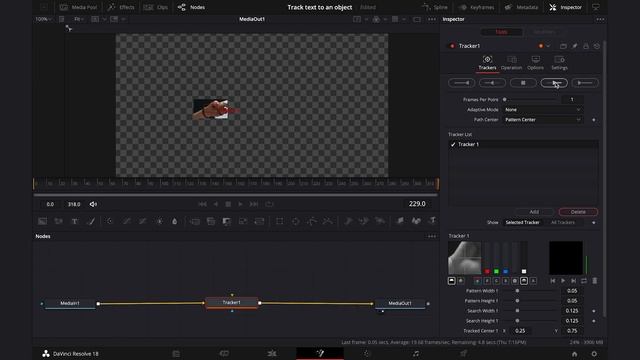This screenshot has height=360, width=640.
Task: Add a Rectangle mask from the toolbar
Action: coord(280,221)
